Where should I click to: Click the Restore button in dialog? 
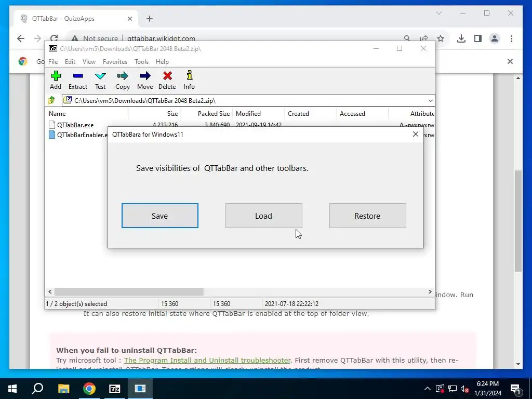(x=367, y=216)
